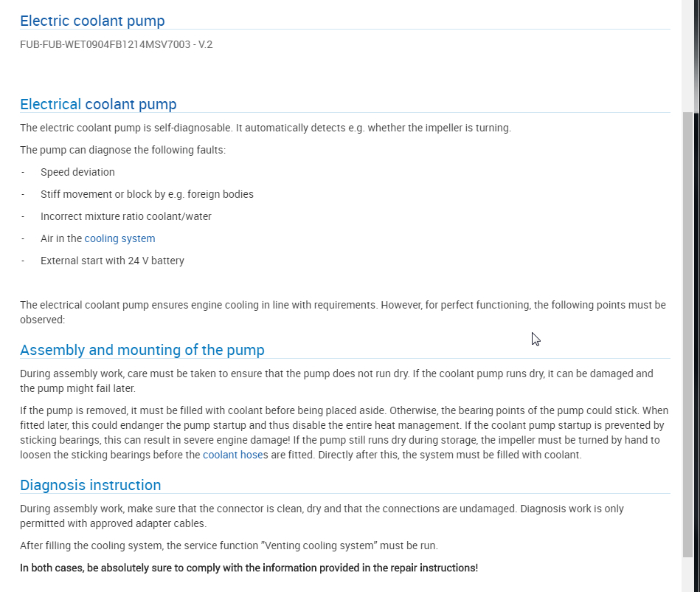Screen dimensions: 700x592
Task: Select the "Electrical coolant pump" section heading
Action: 98,104
